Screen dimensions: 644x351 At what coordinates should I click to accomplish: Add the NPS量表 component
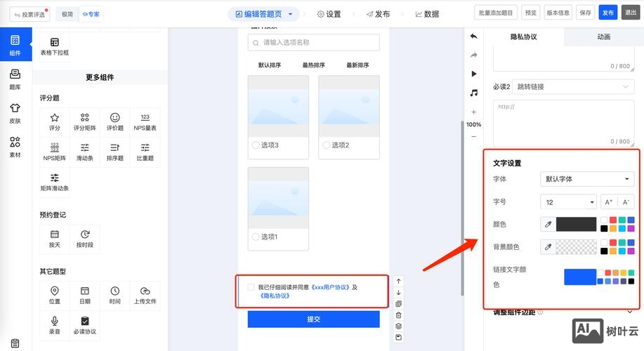[145, 122]
